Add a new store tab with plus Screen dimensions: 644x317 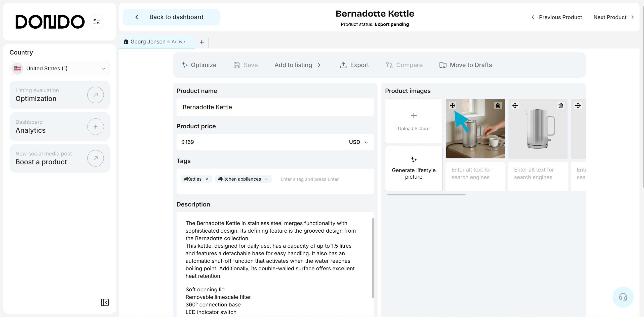(x=202, y=42)
